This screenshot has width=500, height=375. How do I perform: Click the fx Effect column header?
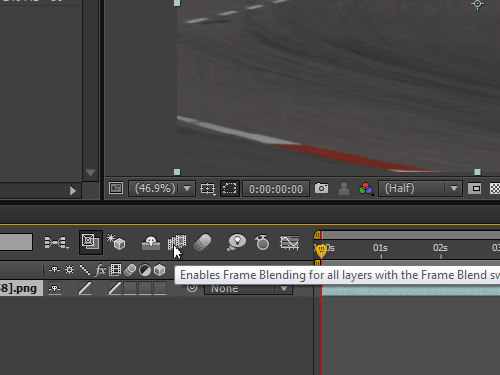100,270
